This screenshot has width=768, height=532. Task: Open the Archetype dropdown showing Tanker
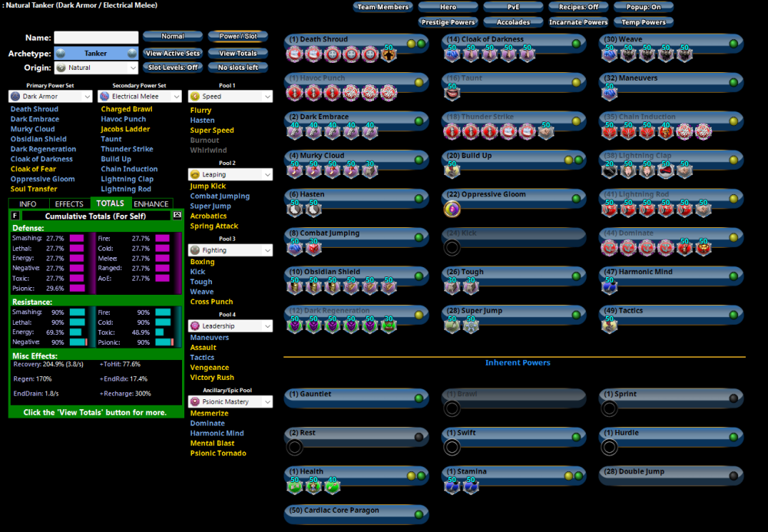pos(96,53)
